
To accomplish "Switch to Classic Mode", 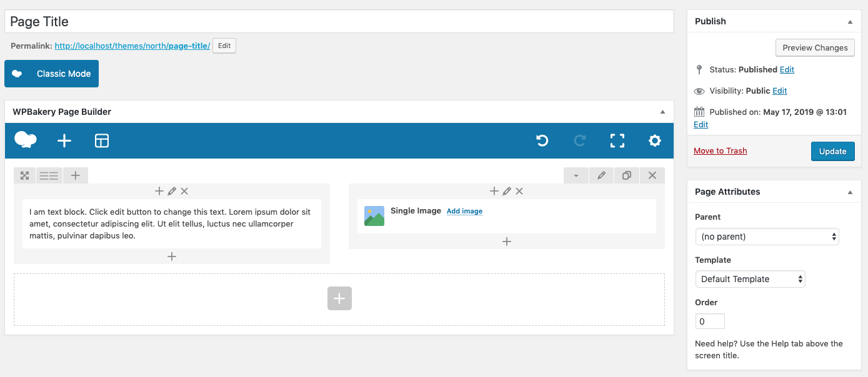I will tap(51, 74).
